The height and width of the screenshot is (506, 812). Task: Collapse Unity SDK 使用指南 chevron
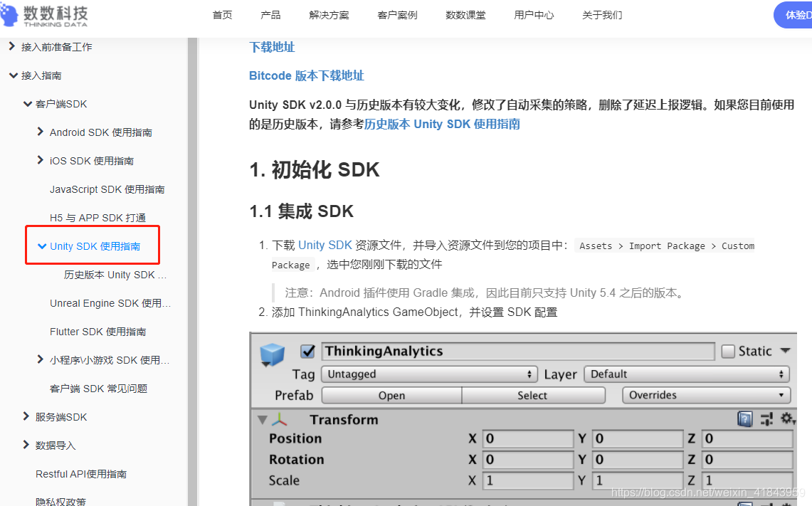click(42, 246)
